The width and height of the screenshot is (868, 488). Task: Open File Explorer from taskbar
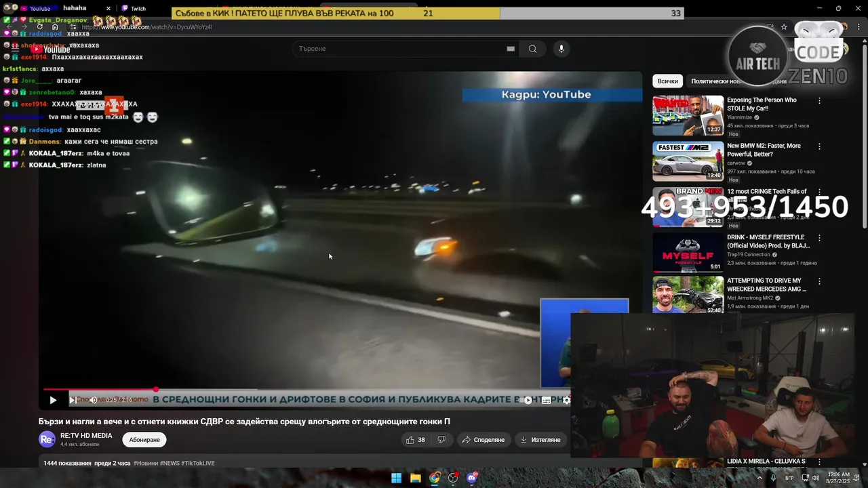click(416, 478)
